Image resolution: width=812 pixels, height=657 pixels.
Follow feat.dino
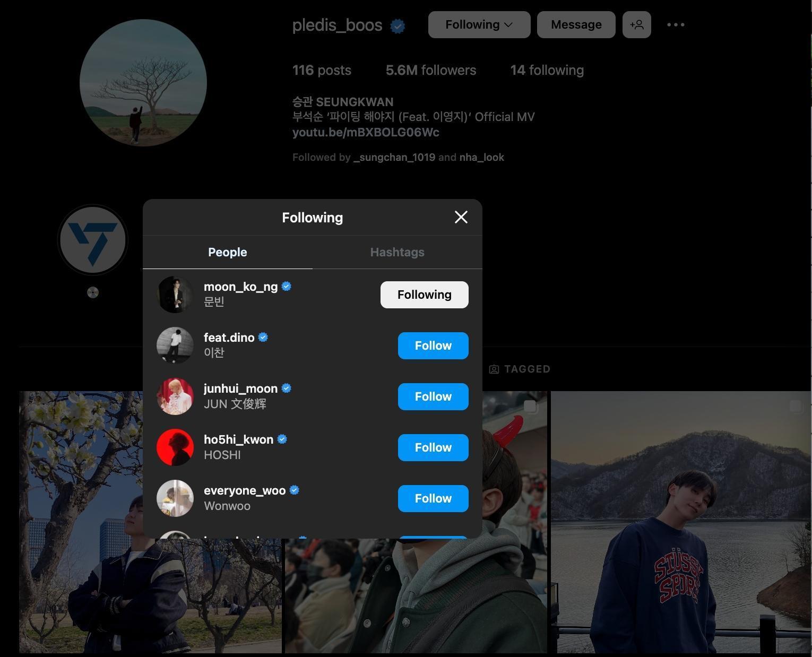pyautogui.click(x=433, y=345)
